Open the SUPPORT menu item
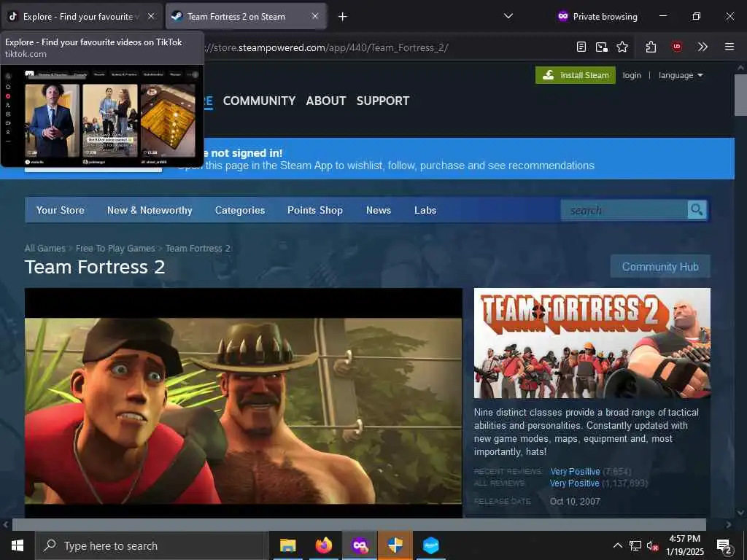This screenshot has width=747, height=560. click(383, 101)
